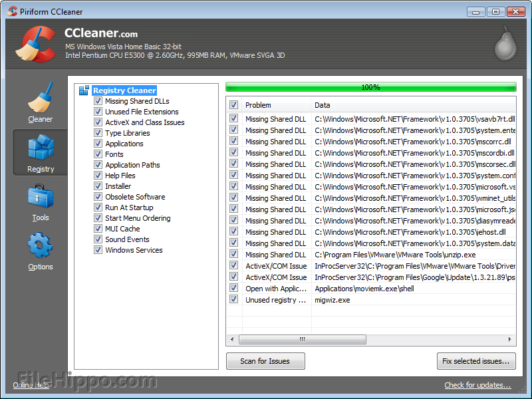Click the scroll left arrow of results list

coord(232,339)
